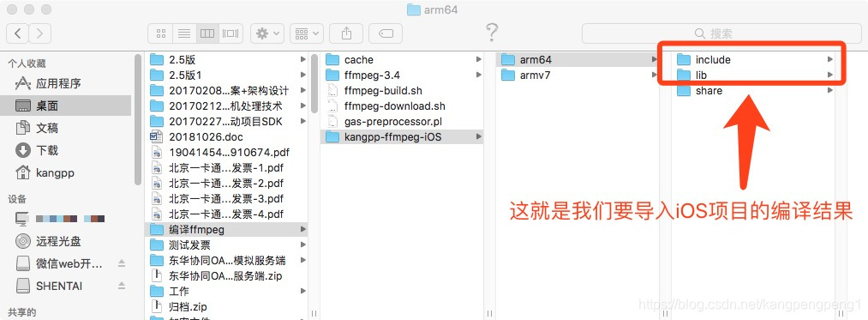Click the arm64 folder icon in title bar

(x=413, y=9)
